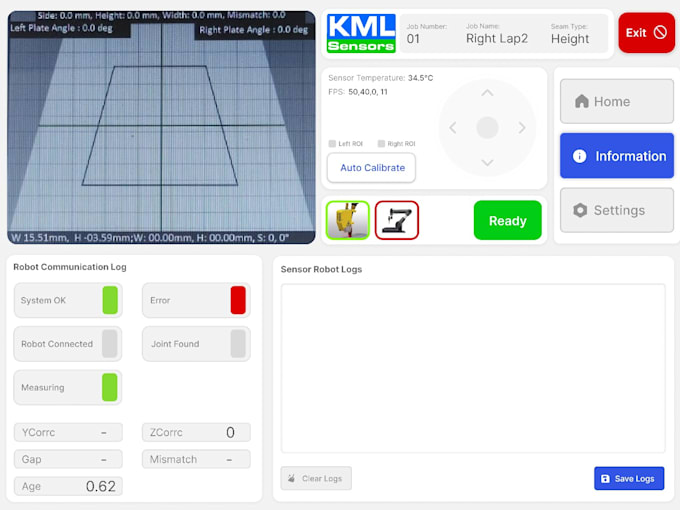Click the YCorrc value field
The height and width of the screenshot is (510, 680).
tap(68, 432)
